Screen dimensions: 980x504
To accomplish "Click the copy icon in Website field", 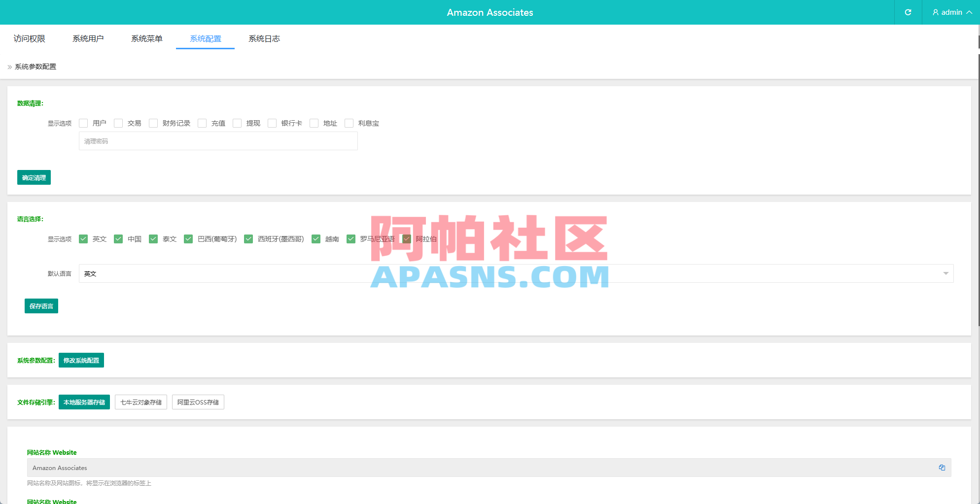I will click(x=942, y=468).
